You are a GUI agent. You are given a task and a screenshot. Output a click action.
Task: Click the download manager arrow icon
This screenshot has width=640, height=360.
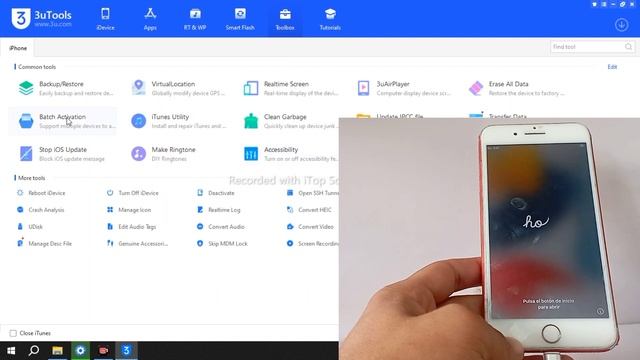[621, 25]
